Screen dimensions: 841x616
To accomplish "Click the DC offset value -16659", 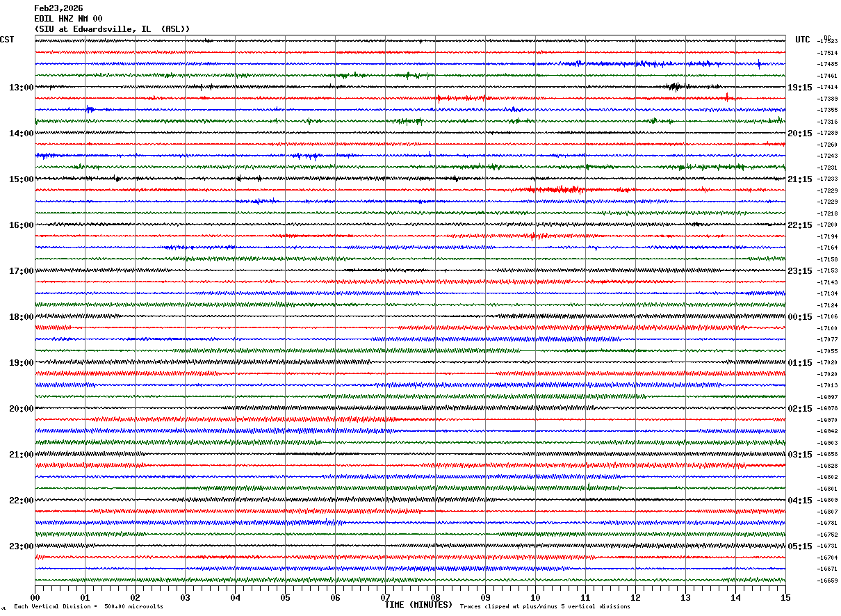I will (828, 581).
